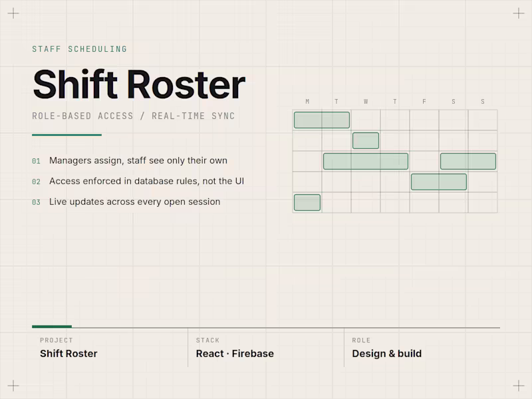532x399 pixels.
Task: Click 'Access enforced in database rules, not the UI'
Action: [146, 181]
